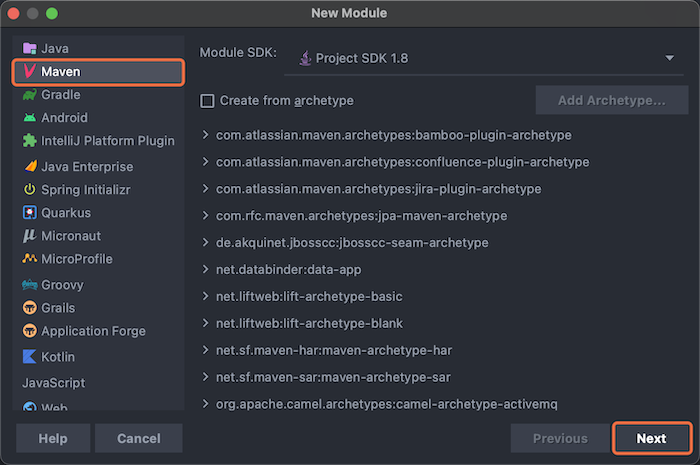
Task: Click the com.atlassian.maven.archetypes:confluence-plugin-archetype text
Action: (403, 162)
